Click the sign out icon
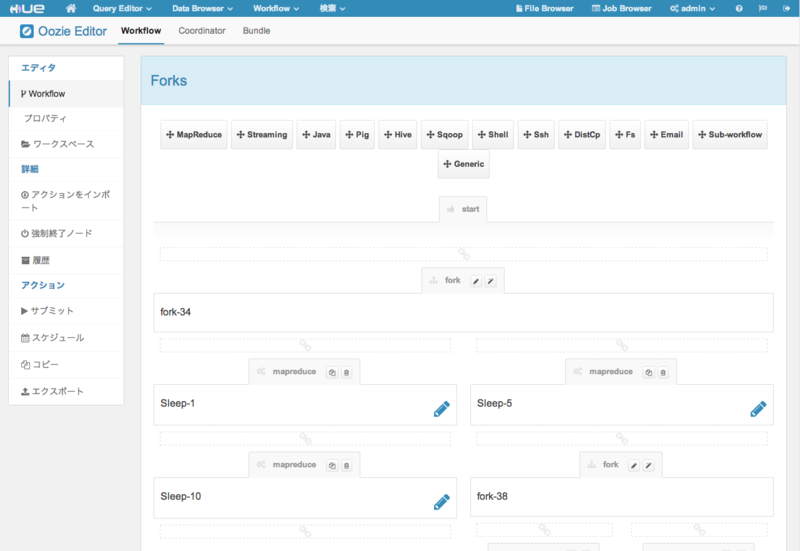The width and height of the screenshot is (800, 551). click(x=786, y=8)
